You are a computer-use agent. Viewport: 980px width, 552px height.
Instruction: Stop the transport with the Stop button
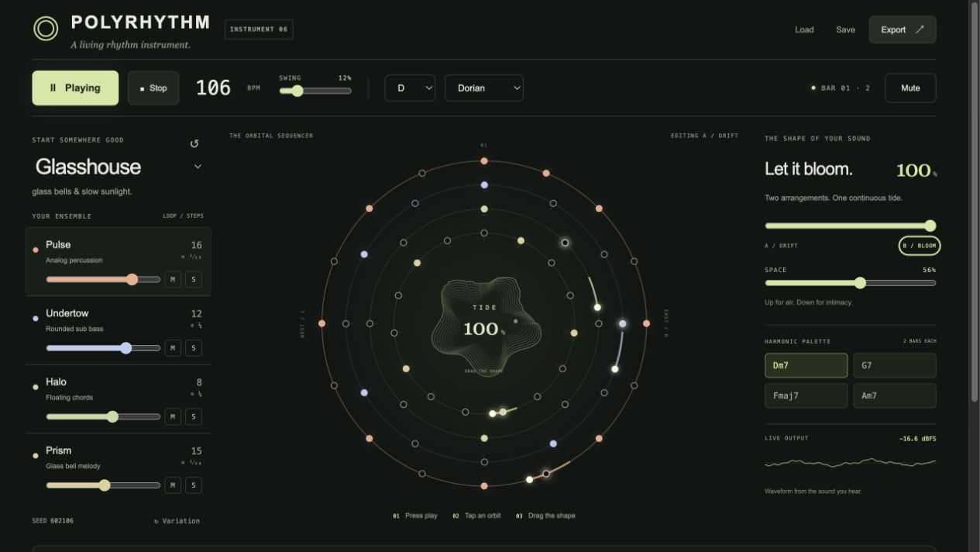pos(153,88)
